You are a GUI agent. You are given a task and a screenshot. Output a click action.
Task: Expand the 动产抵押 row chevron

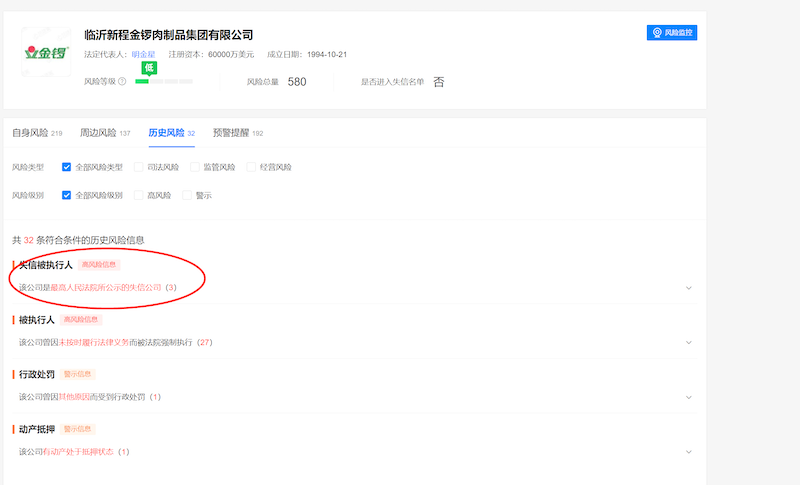(x=689, y=452)
